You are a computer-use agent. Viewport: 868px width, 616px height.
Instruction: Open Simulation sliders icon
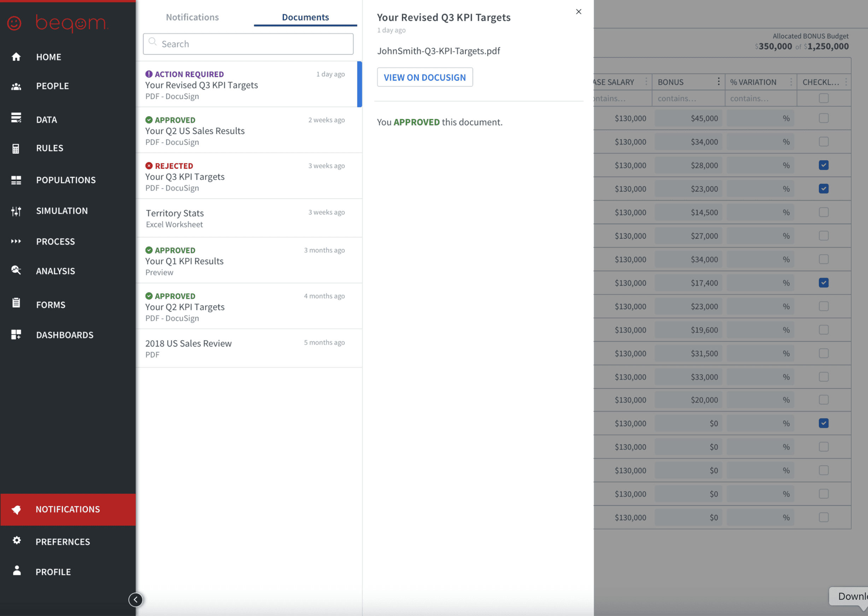pyautogui.click(x=16, y=211)
